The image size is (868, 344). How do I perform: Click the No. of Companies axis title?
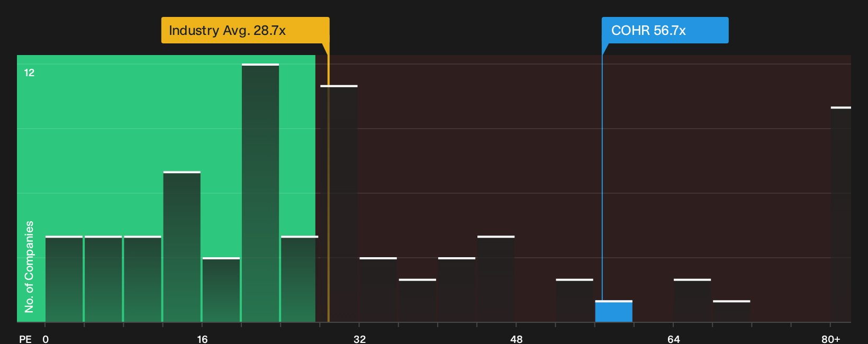29,266
